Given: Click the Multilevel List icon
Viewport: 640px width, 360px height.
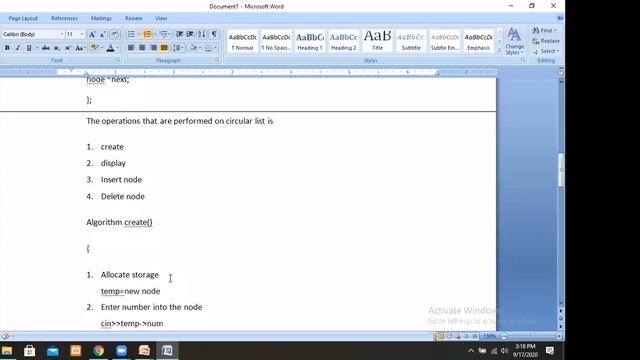Looking at the screenshot, I should [x=164, y=34].
